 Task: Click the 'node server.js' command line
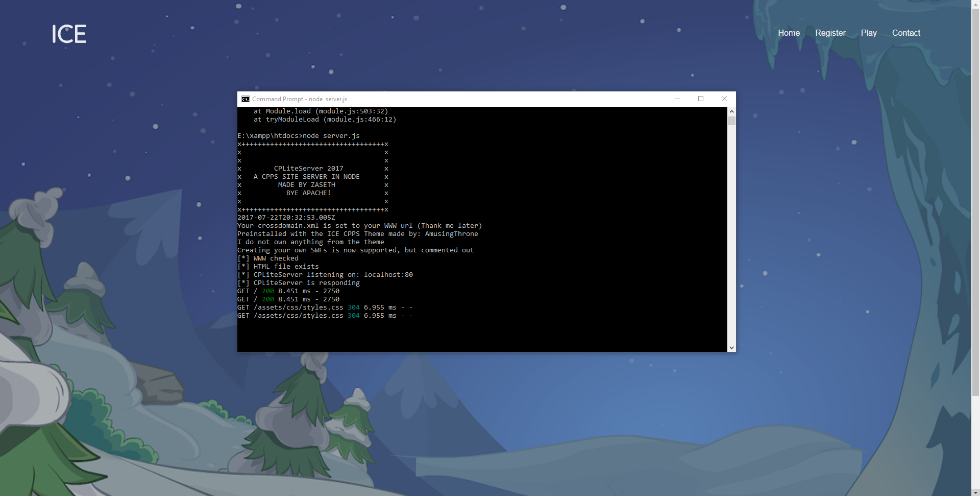[299, 136]
